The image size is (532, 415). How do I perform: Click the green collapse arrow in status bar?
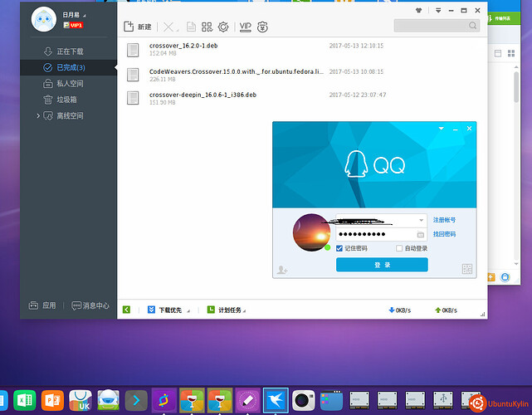pos(126,310)
